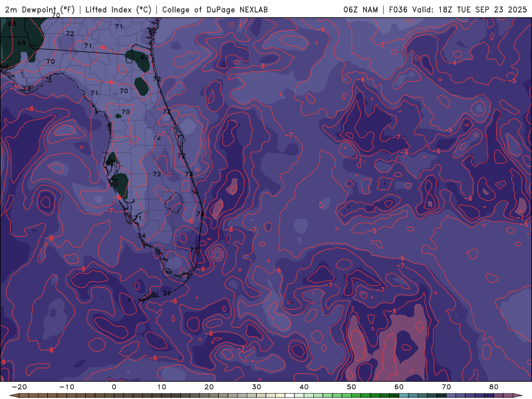Click the 74 dewpoint value on southwest Florida
The image size is (532, 399).
pyautogui.click(x=142, y=235)
